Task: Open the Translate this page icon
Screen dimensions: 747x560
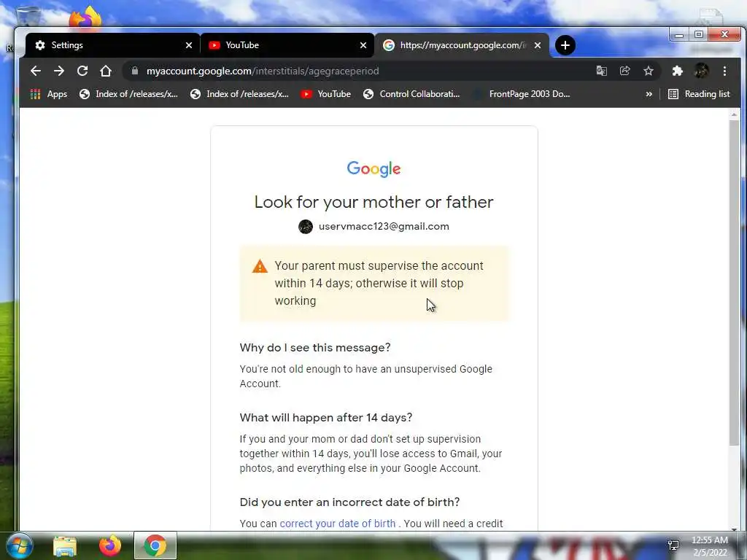Action: pyautogui.click(x=602, y=71)
